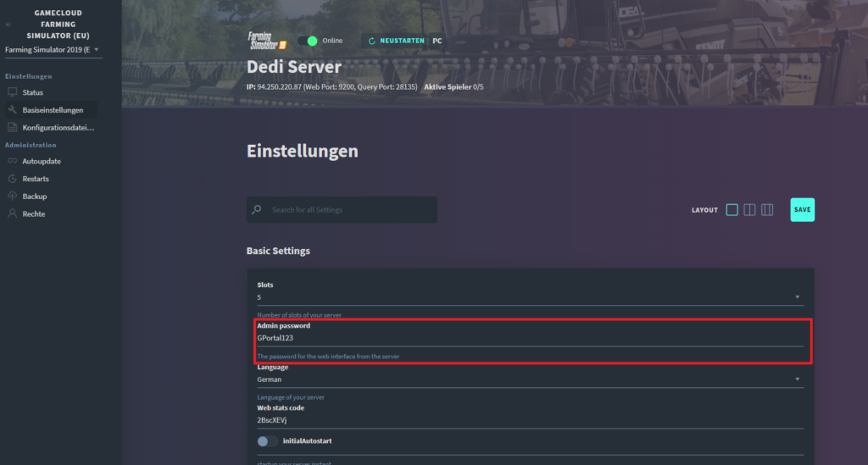Click the Farming Simulator 19 logo
Image resolution: width=868 pixels, height=465 pixels.
pyautogui.click(x=267, y=41)
